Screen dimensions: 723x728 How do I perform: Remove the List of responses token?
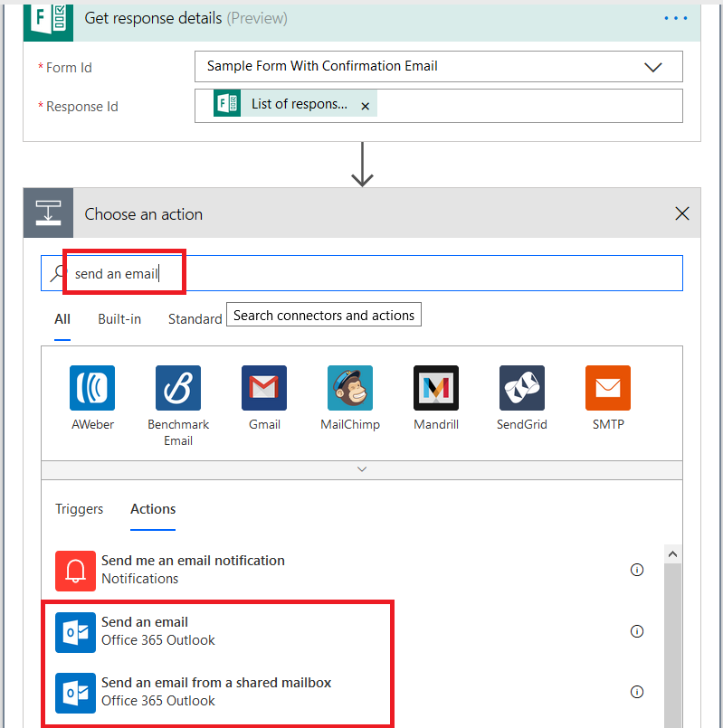366,106
